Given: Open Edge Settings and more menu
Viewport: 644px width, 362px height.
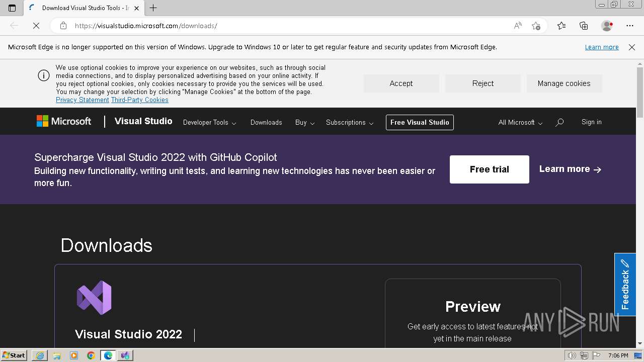Looking at the screenshot, I should point(630,26).
